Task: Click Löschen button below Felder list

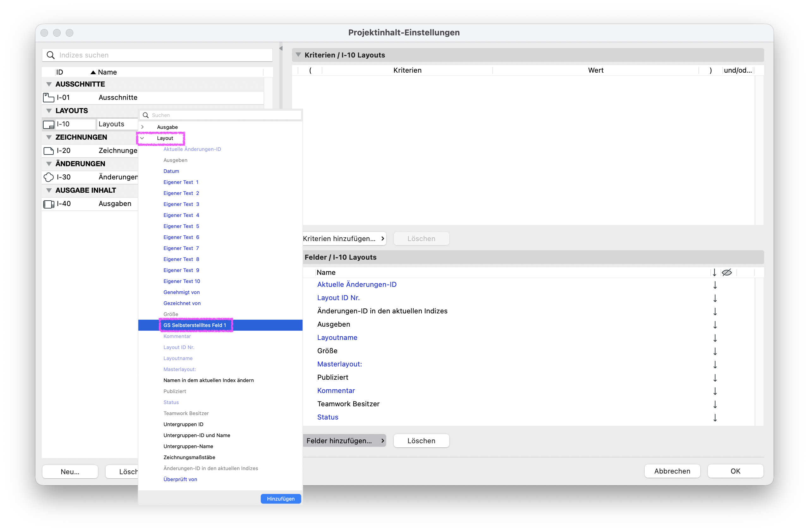Action: click(421, 441)
